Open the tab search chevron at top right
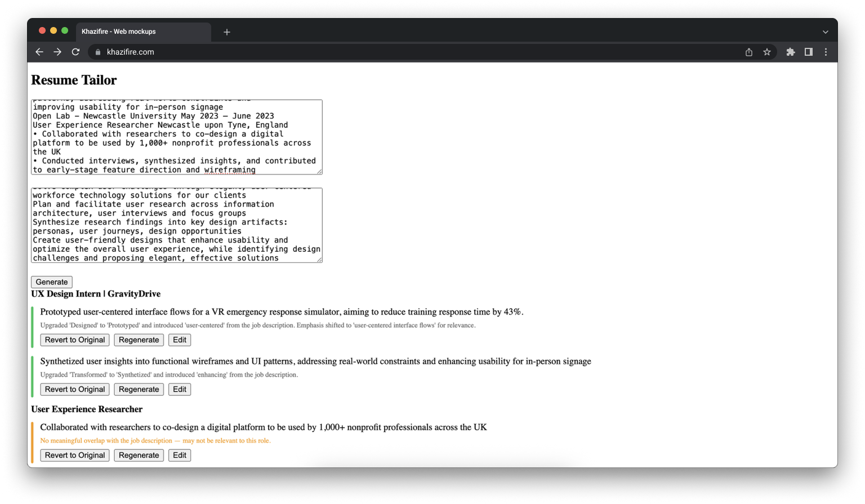This screenshot has height=504, width=865. click(x=825, y=32)
